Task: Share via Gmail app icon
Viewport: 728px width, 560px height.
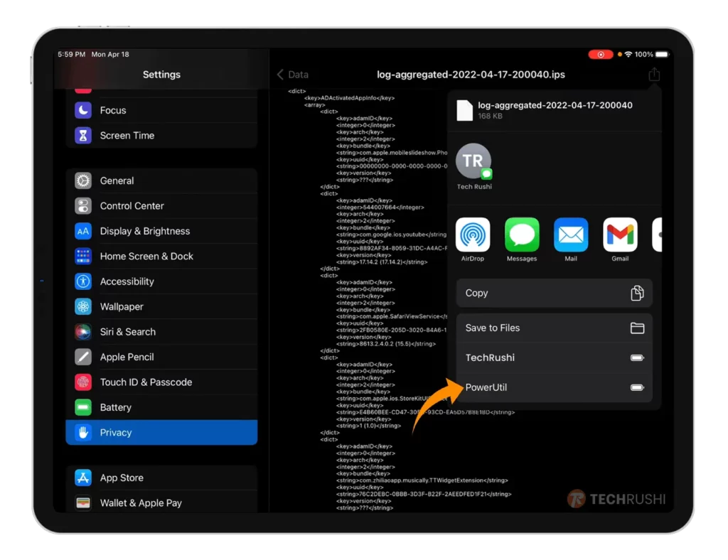Action: click(620, 235)
